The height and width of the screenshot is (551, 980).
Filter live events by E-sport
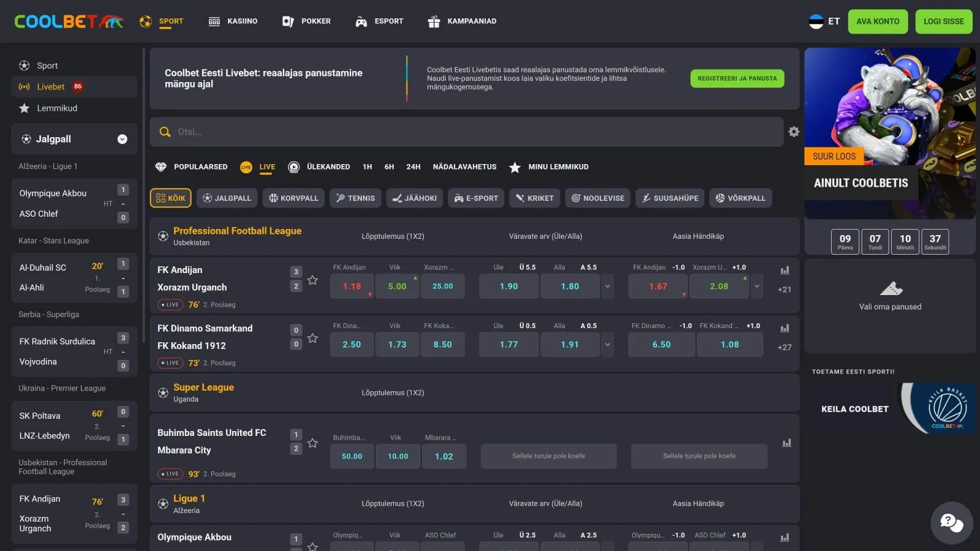tap(476, 198)
